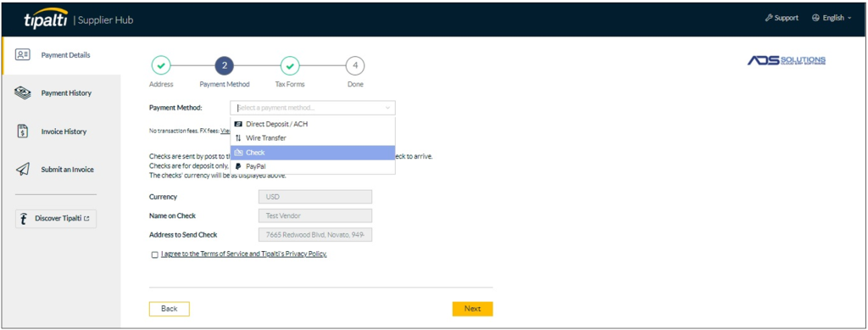Click the Direct Deposit / ACH option icon
This screenshot has height=330, width=868.
238,124
